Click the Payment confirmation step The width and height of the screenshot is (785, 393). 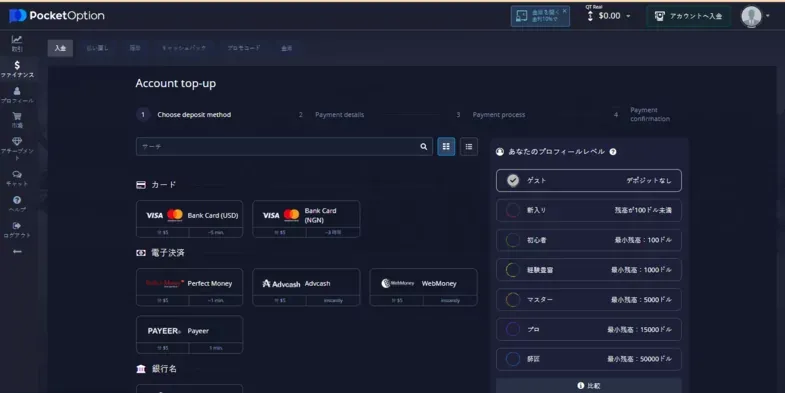point(642,115)
